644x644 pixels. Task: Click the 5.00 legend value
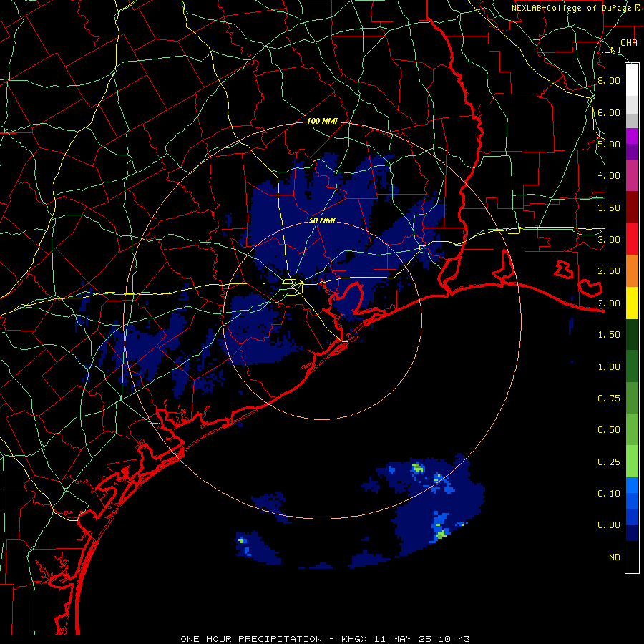tap(609, 144)
